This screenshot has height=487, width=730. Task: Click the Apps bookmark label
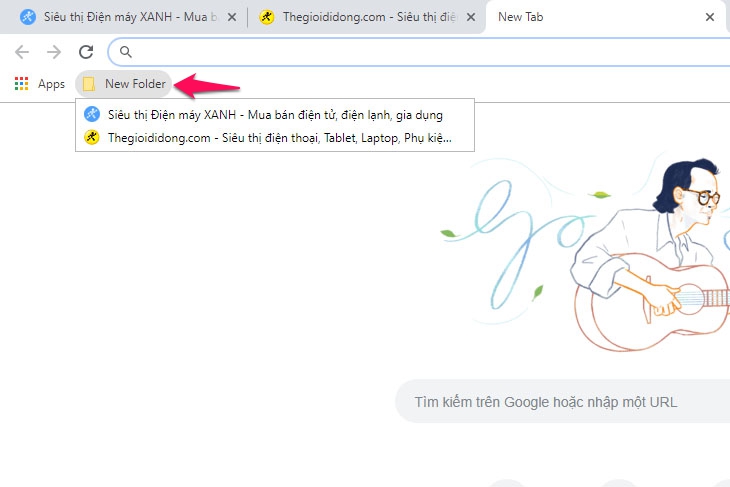point(51,84)
